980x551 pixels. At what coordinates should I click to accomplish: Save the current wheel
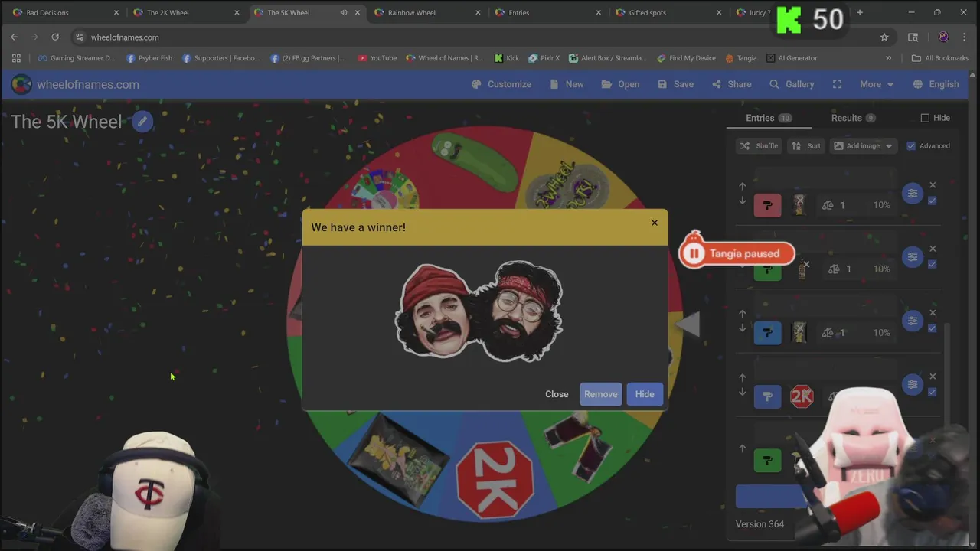coord(675,84)
